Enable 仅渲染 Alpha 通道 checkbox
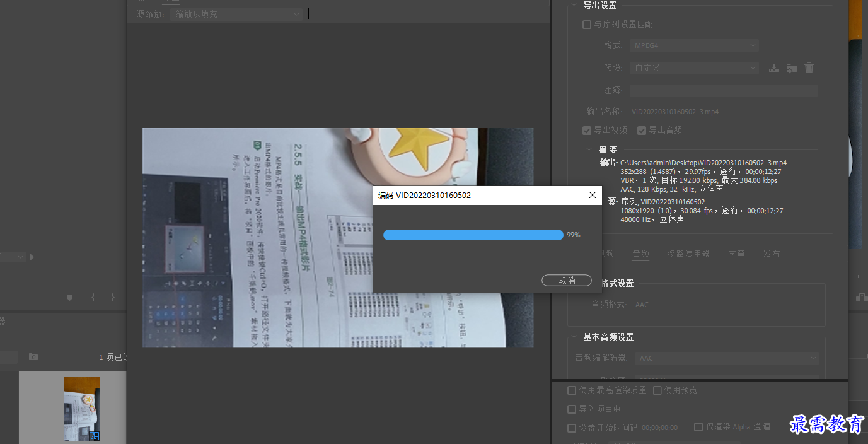This screenshot has width=868, height=444. tap(698, 427)
